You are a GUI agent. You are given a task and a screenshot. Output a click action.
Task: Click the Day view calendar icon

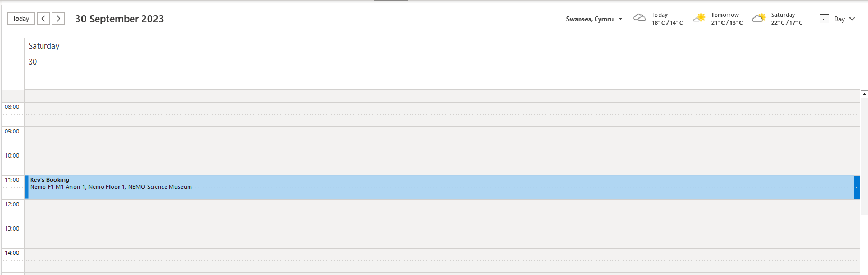coord(824,19)
